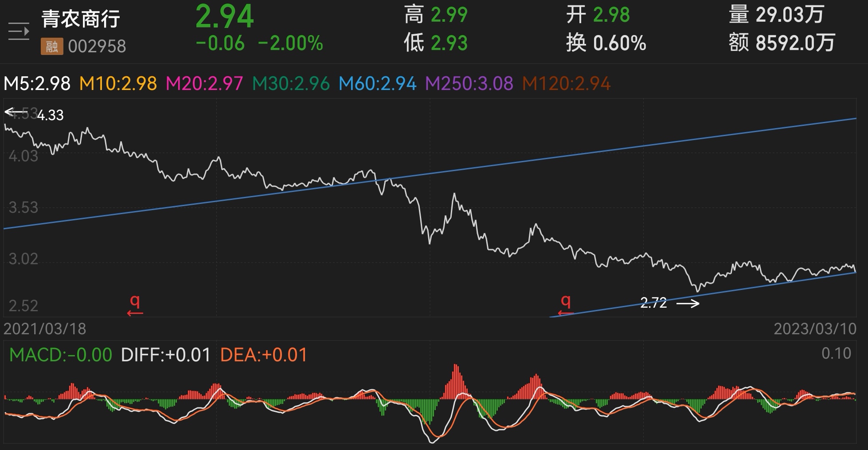Click the M120 moving average label
Screen dimensions: 868x450
click(565, 82)
